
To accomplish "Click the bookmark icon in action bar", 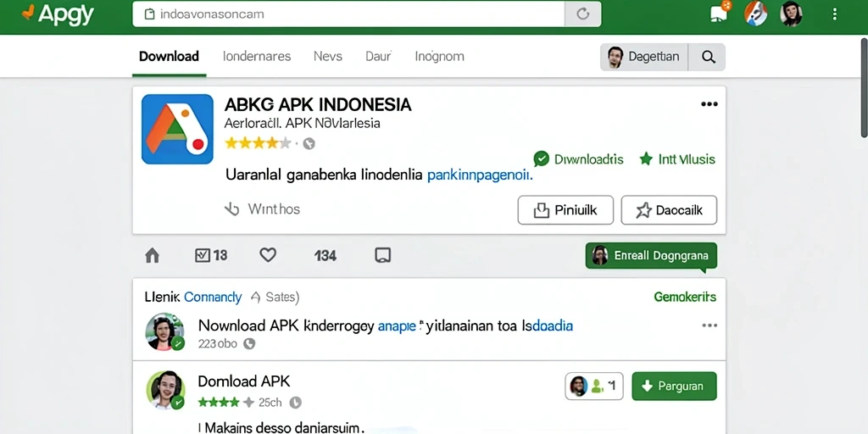I will 383,254.
